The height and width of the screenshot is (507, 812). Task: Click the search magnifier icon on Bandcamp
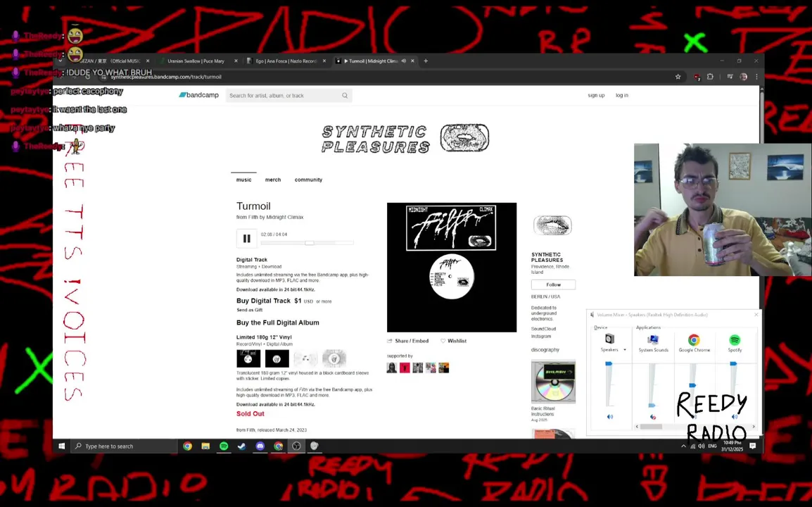[345, 95]
